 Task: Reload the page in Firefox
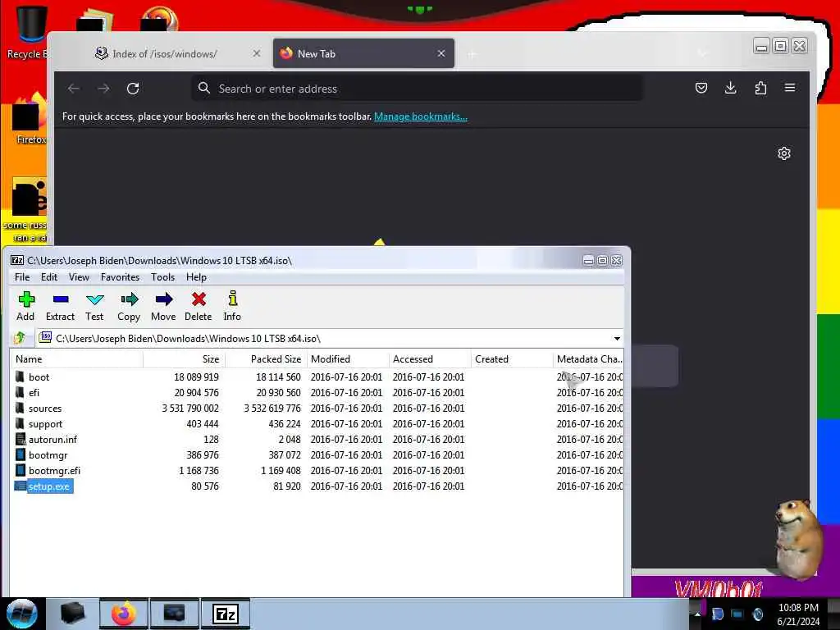133,89
